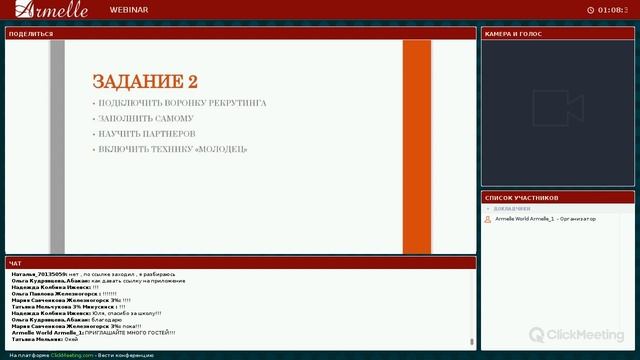The height and width of the screenshot is (360, 640).
Task: Select the ПОДЕЛИТЬСЯ panel header
Action: (x=241, y=34)
